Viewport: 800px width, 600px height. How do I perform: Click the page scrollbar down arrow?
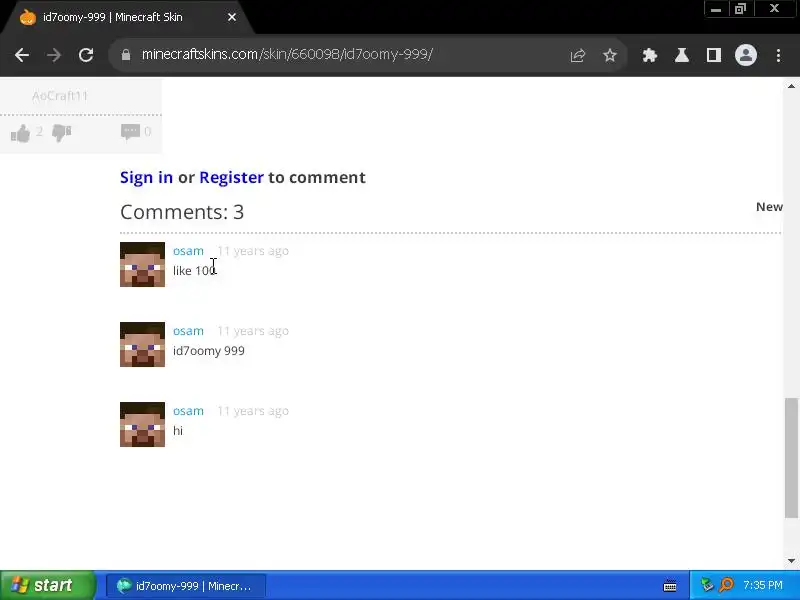tap(791, 561)
